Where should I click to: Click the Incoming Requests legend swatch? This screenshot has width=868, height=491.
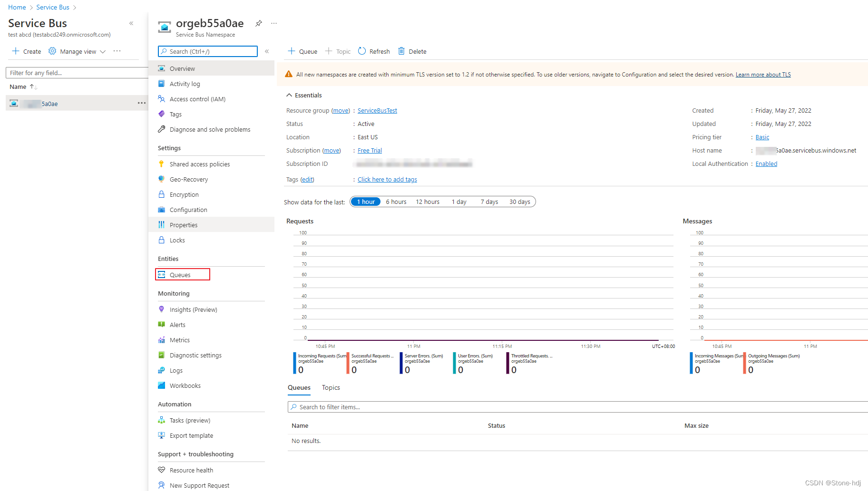pyautogui.click(x=294, y=363)
